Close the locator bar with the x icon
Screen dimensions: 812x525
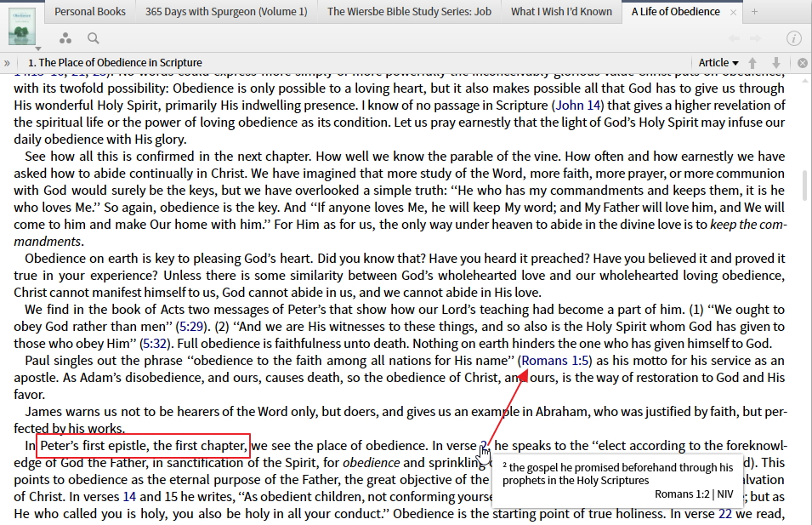[x=803, y=63]
